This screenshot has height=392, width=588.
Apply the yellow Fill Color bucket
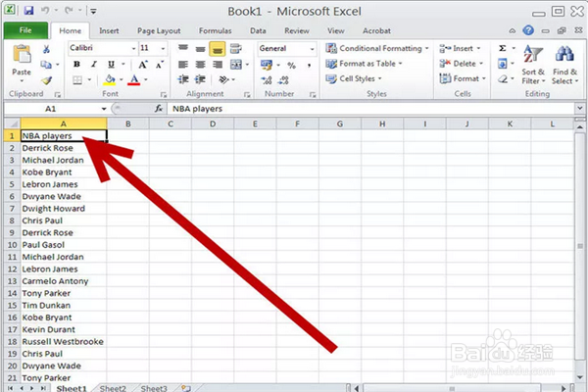coord(110,80)
